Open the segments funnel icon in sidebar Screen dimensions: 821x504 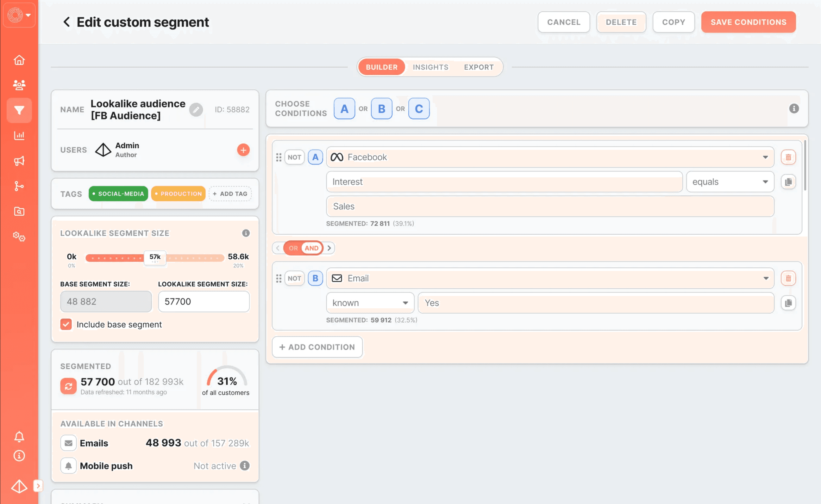click(19, 110)
